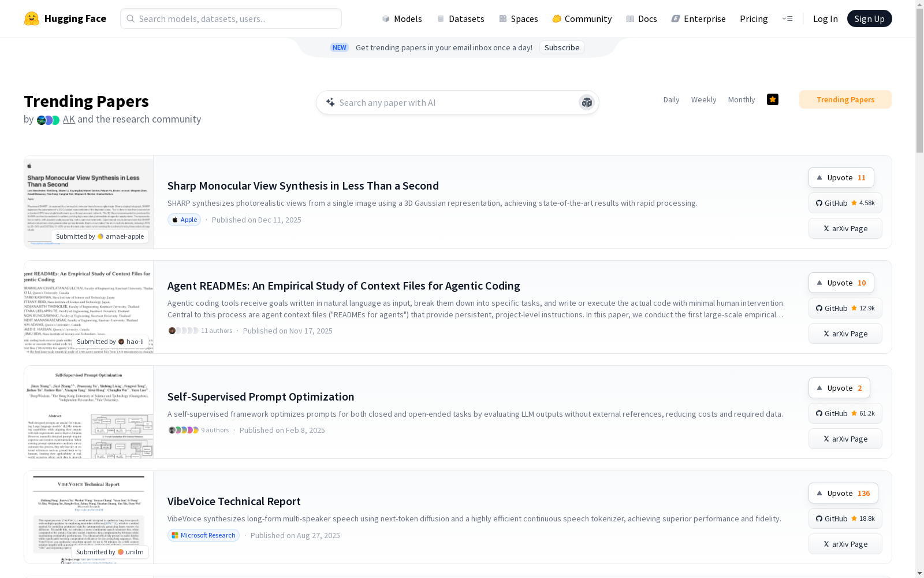Click the Hugging Face logo icon
This screenshot has height=578, width=924.
tap(32, 18)
